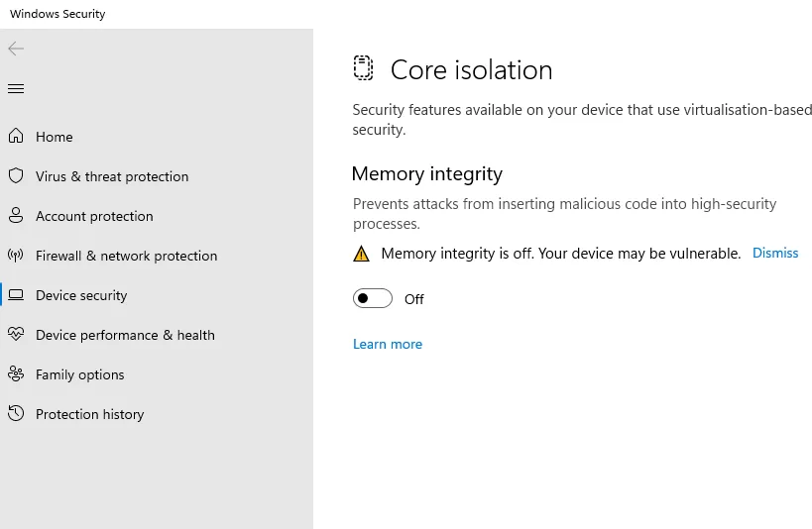Click the Device security laptop icon
The height and width of the screenshot is (529, 812).
pos(16,295)
